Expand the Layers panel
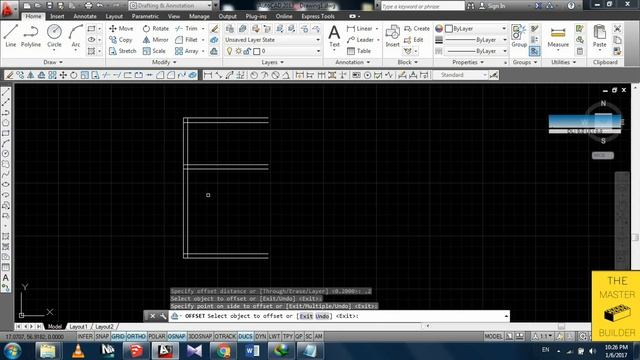This screenshot has width=640, height=360. pos(273,62)
